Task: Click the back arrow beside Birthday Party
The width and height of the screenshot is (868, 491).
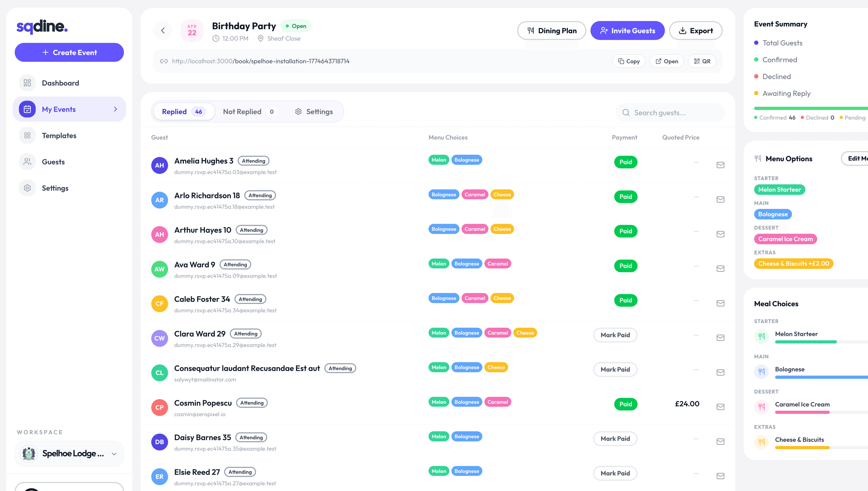Action: tap(163, 31)
